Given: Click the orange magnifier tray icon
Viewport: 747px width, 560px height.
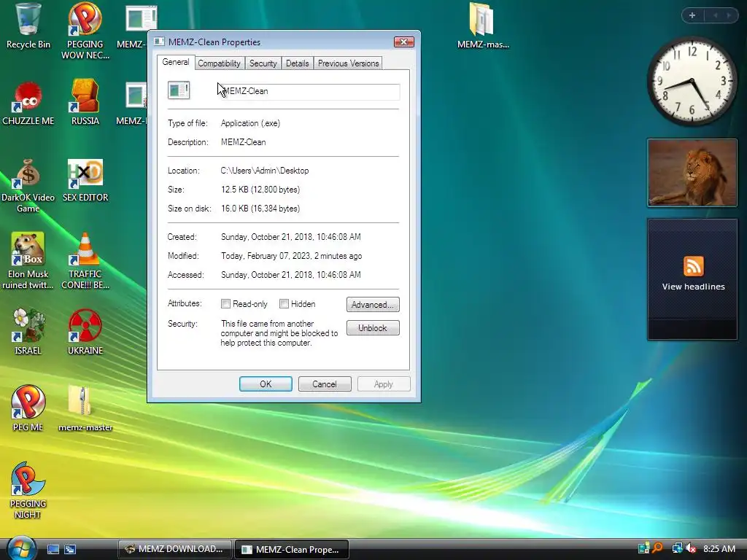Looking at the screenshot, I should [x=658, y=548].
